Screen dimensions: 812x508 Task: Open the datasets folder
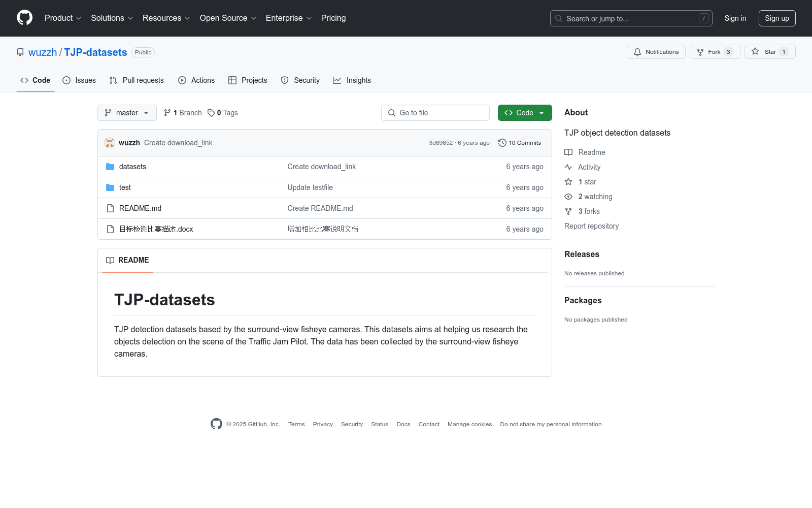132,167
